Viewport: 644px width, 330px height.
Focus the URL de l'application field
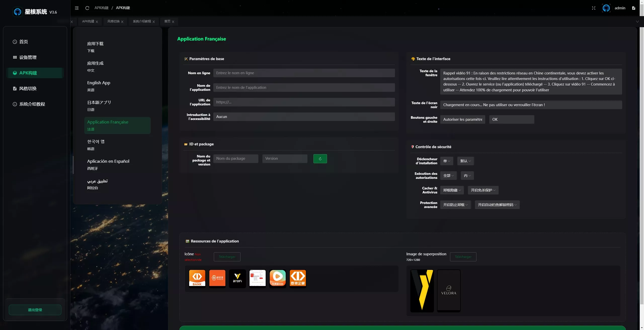[304, 102]
